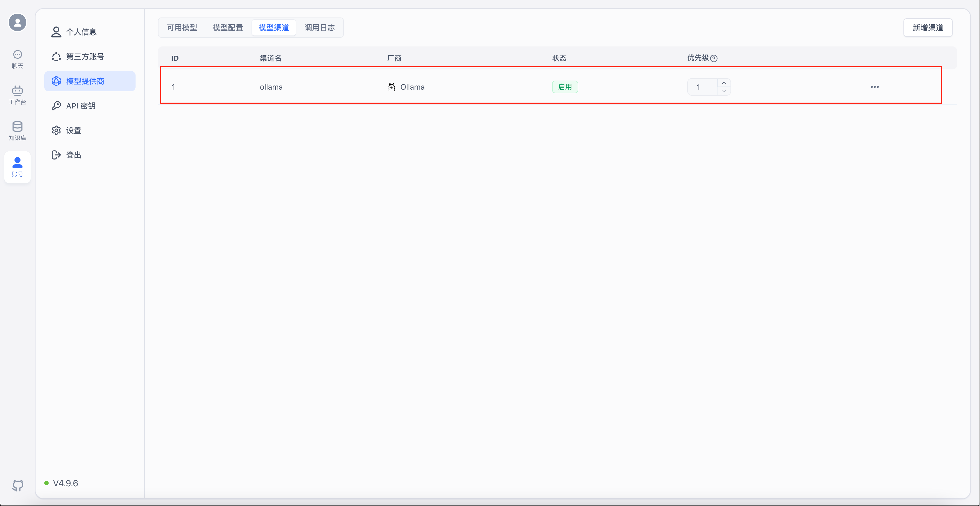Screen dimensions: 980x506
Task: Click the priority help question-mark icon
Action: point(714,58)
